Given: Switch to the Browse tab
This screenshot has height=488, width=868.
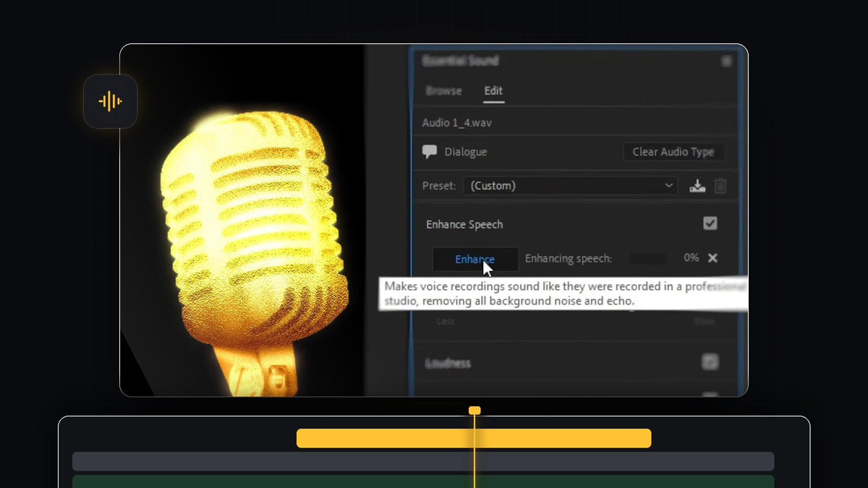Looking at the screenshot, I should [x=443, y=91].
